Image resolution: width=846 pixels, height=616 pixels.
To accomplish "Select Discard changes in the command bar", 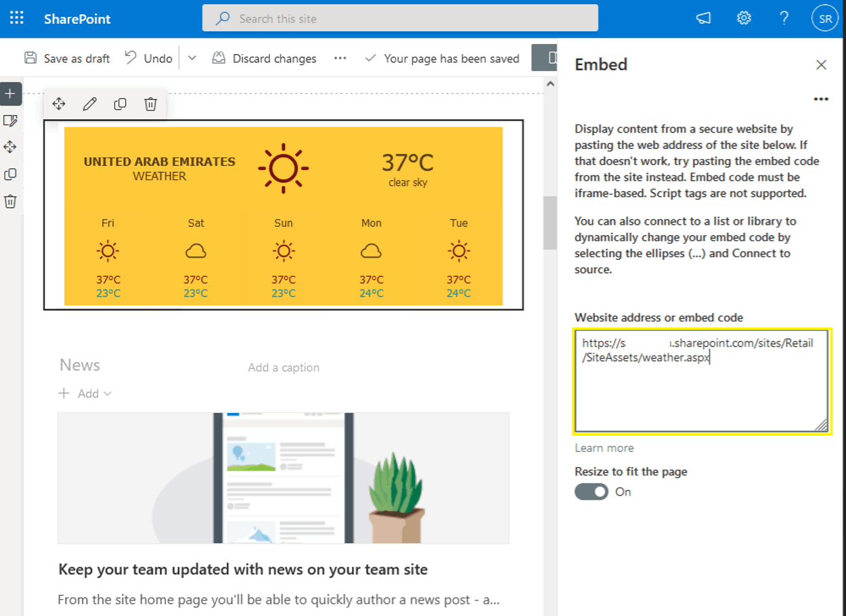I will 264,58.
